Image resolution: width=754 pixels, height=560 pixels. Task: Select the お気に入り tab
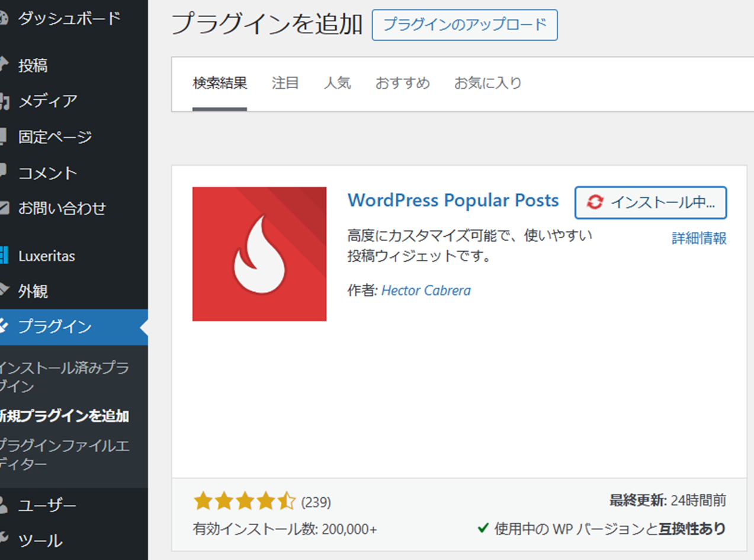point(487,83)
